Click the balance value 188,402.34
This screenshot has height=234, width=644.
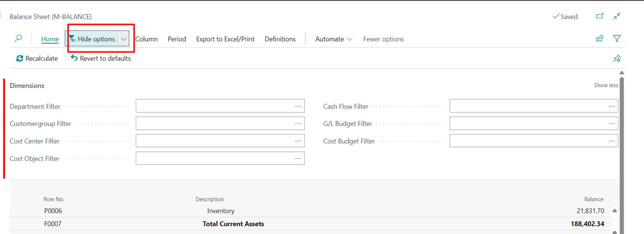click(x=587, y=224)
